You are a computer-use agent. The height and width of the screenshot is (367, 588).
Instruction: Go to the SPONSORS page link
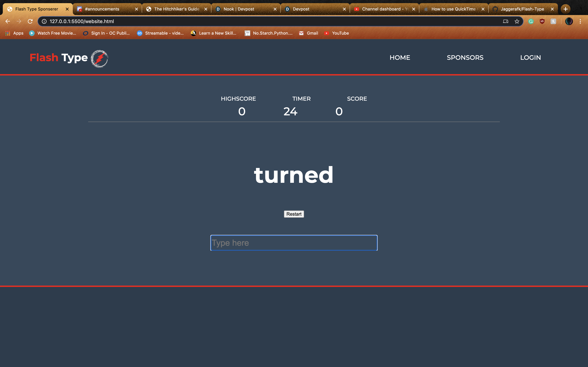tap(465, 57)
